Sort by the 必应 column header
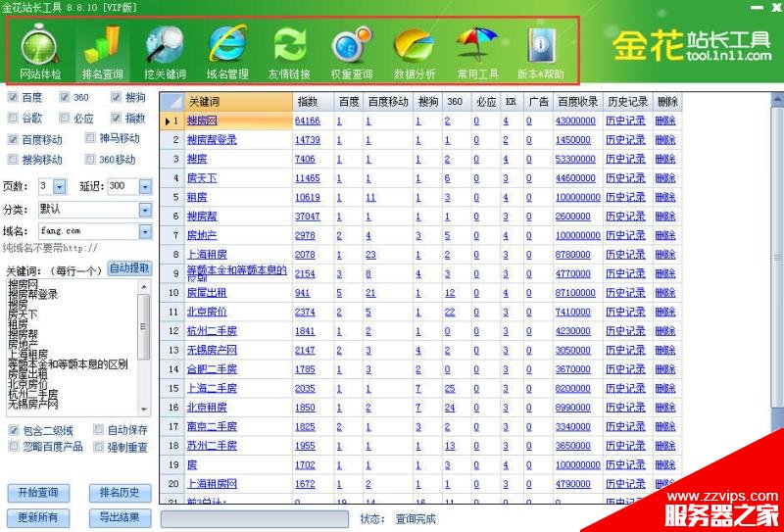 point(486,102)
